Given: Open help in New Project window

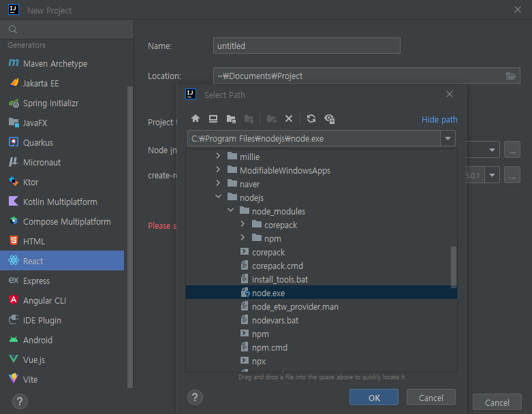Looking at the screenshot, I should [20, 402].
